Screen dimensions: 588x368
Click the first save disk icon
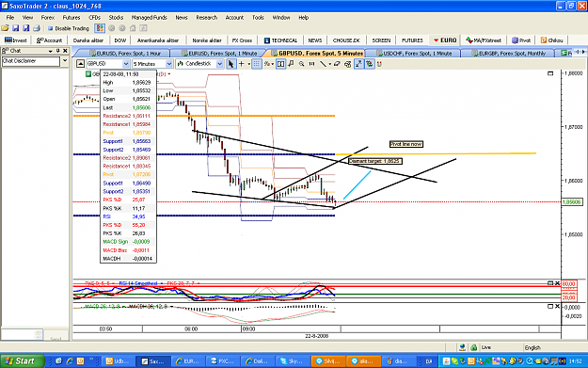tap(15, 28)
